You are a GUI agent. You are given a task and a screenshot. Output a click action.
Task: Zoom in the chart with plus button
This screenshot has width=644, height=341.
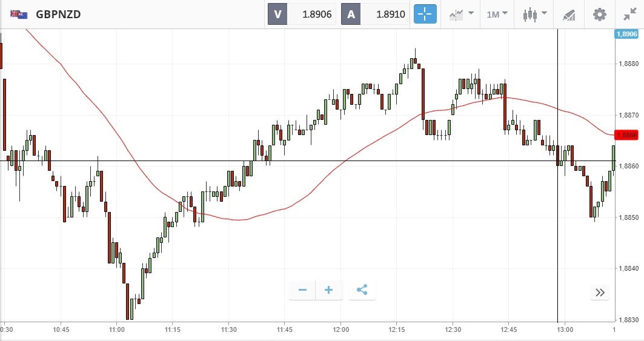click(x=329, y=290)
